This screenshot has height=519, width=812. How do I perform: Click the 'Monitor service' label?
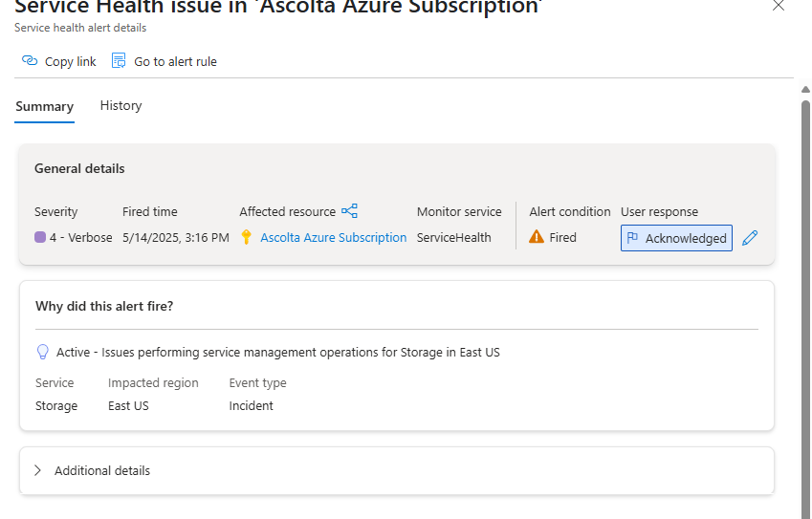pos(459,211)
